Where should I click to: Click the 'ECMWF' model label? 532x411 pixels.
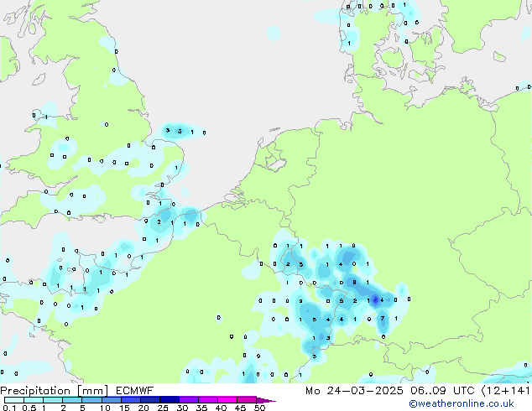[x=135, y=391]
